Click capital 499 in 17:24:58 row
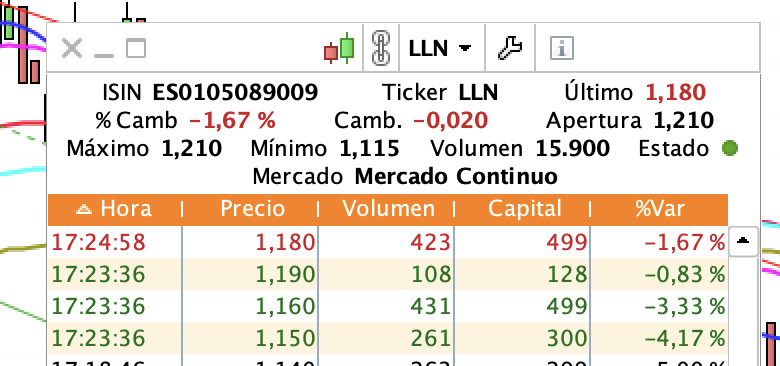This screenshot has height=366, width=780. (567, 242)
